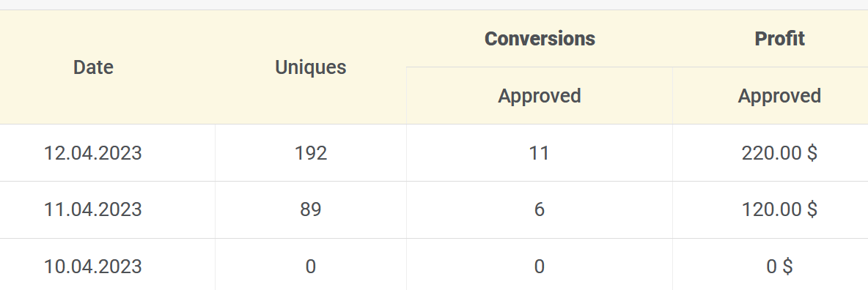Click the Uniques column header
This screenshot has height=290, width=868.
(311, 67)
